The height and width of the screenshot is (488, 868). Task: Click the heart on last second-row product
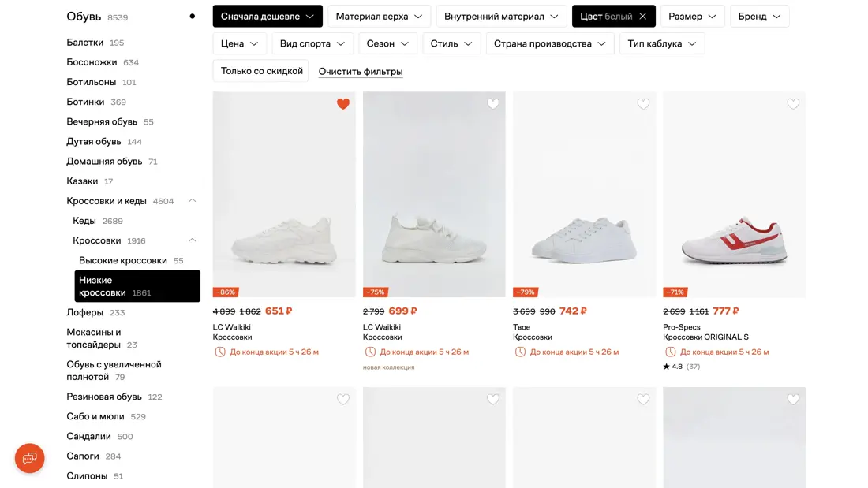[793, 400]
